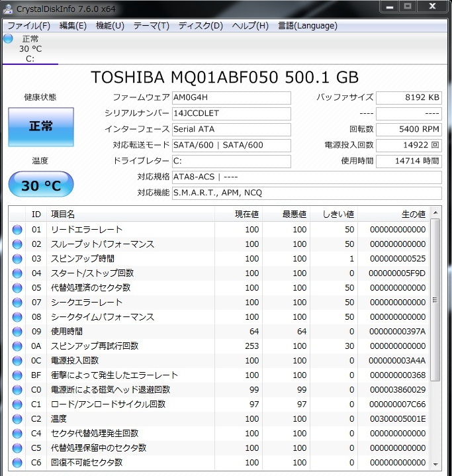The image size is (452, 476).
Task: Click the serial number field 14JCCDLET
Action: (230, 113)
